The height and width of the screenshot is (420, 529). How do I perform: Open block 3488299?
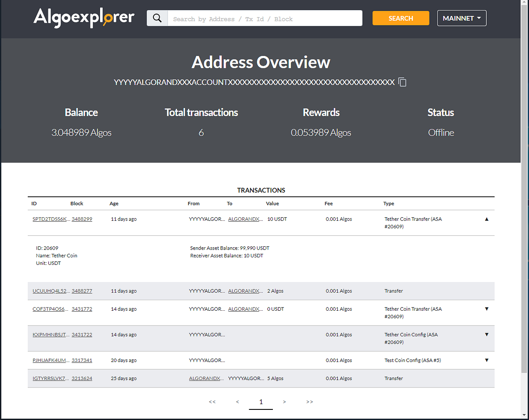pyautogui.click(x=82, y=219)
